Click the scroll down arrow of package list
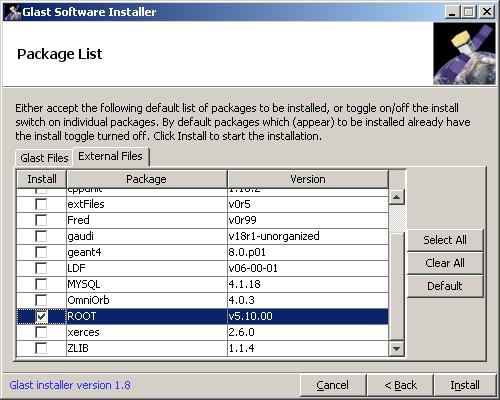Viewport: 500px width, 400px height. pos(397,349)
